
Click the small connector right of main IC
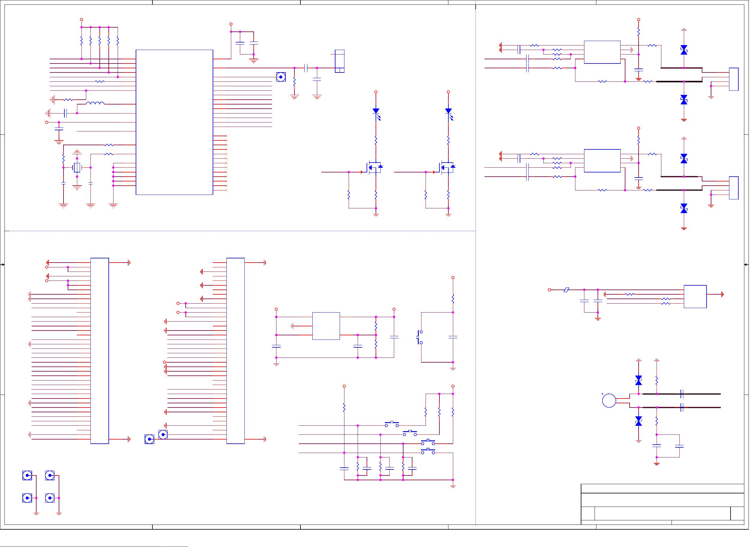(x=339, y=61)
